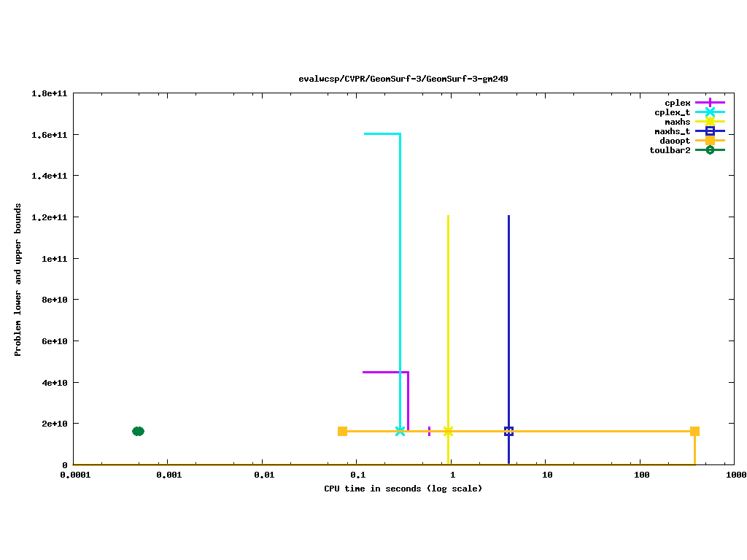Click the maxhs legend label

[x=677, y=122]
